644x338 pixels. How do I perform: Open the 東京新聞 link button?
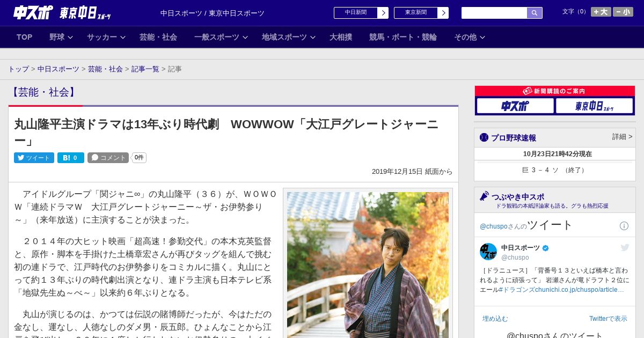click(415, 12)
